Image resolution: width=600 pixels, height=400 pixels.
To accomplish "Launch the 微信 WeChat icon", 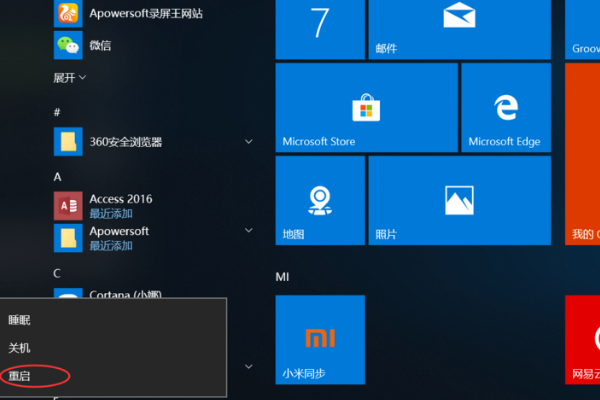I will [x=68, y=45].
